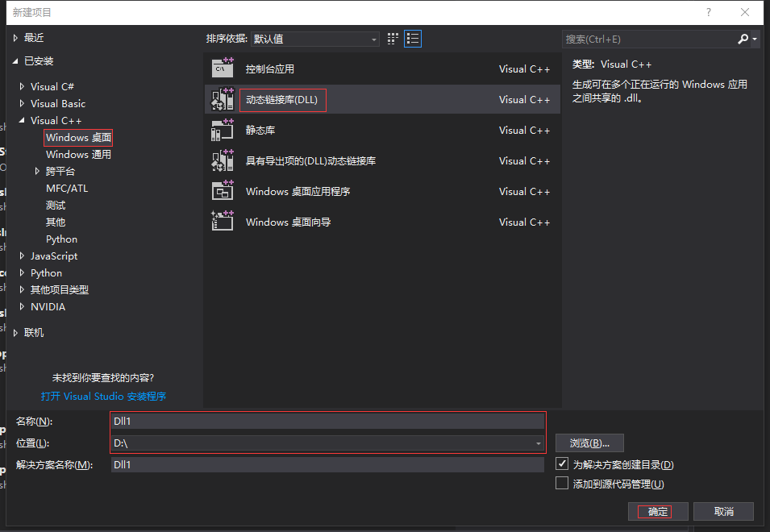This screenshot has width=770, height=532.
Task: Expand the 跨平台 node
Action: (37, 171)
